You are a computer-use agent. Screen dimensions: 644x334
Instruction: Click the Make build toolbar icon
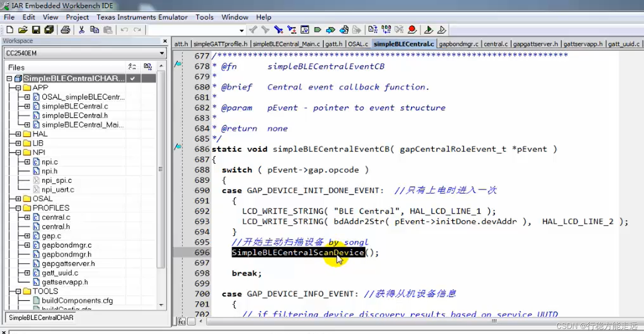click(x=386, y=30)
